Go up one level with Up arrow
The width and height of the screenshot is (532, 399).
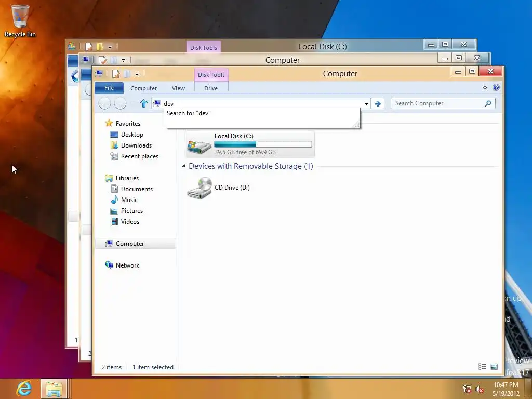tap(143, 103)
